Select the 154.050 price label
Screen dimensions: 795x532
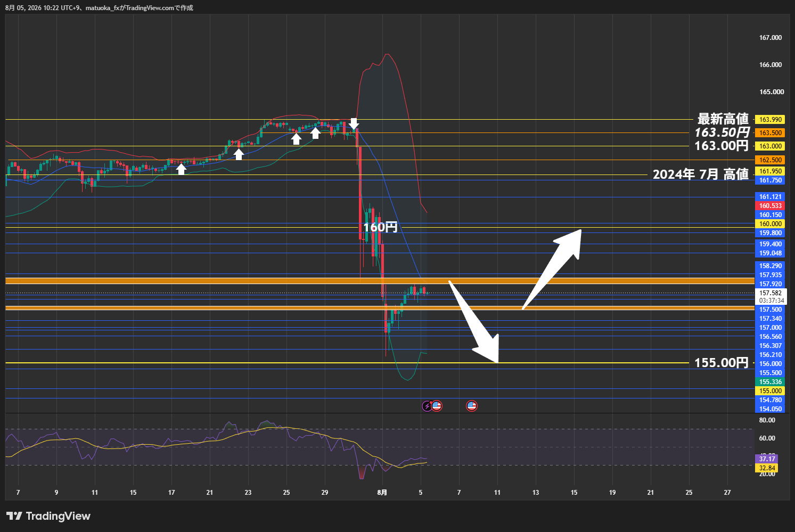coord(770,409)
